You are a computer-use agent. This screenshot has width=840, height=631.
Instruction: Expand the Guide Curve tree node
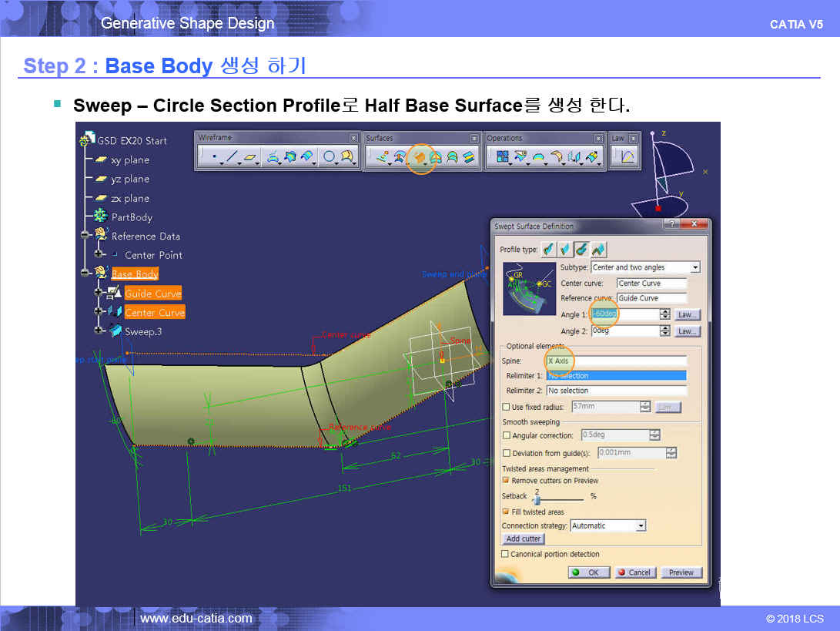click(99, 293)
